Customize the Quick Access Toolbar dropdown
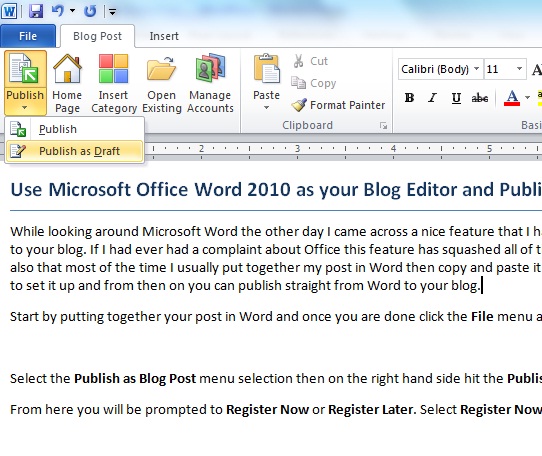542x456 pixels. pyautogui.click(x=112, y=12)
